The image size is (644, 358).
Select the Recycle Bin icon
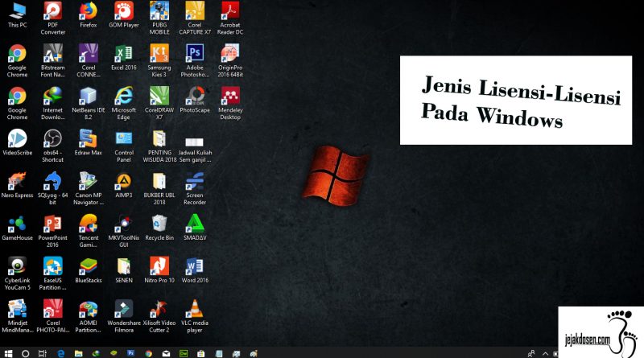[159, 228]
